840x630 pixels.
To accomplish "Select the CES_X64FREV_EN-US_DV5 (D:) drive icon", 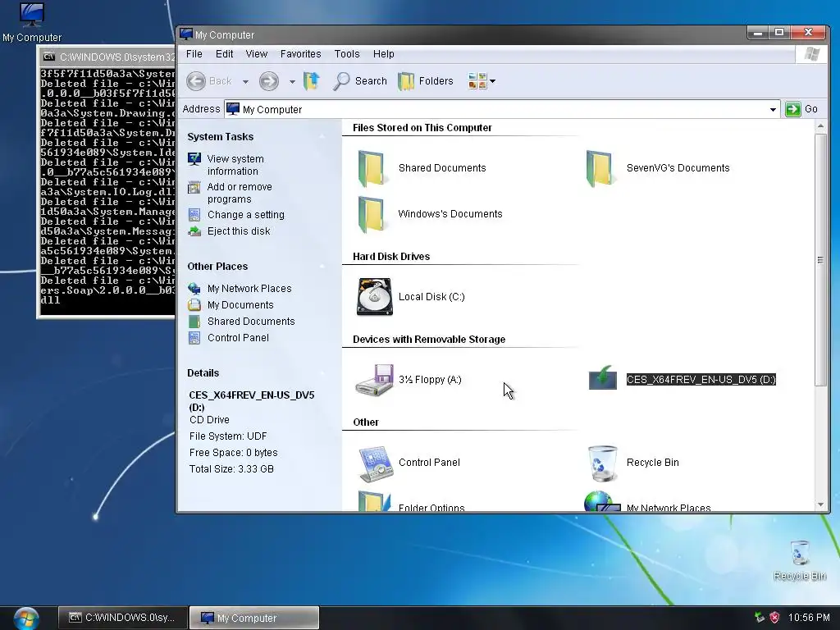I will point(603,378).
